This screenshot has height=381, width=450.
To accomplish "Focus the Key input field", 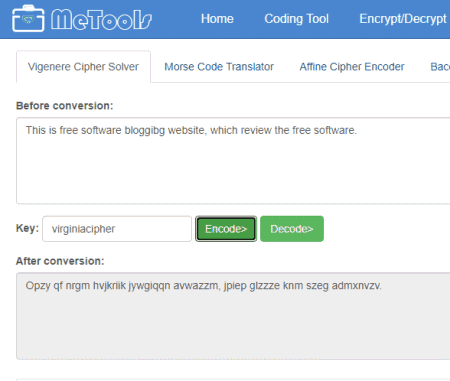I will click(x=117, y=229).
